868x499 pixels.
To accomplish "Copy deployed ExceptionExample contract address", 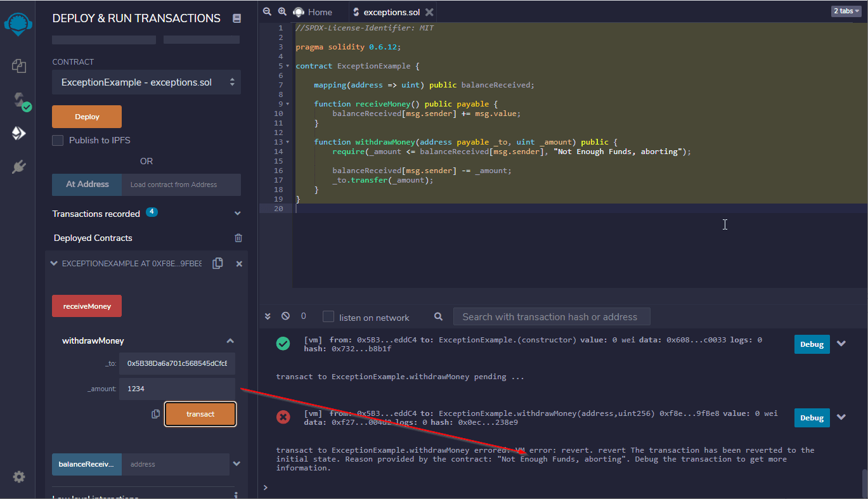I will [217, 263].
